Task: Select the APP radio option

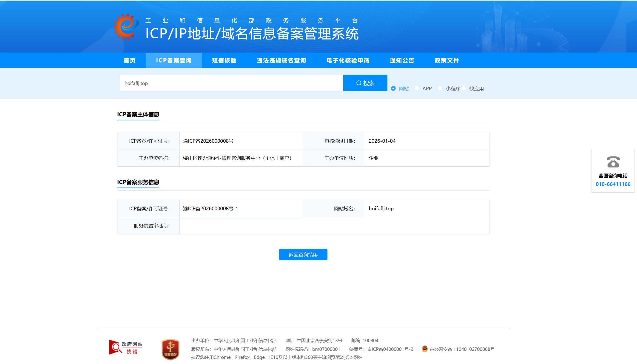Action: (417, 88)
